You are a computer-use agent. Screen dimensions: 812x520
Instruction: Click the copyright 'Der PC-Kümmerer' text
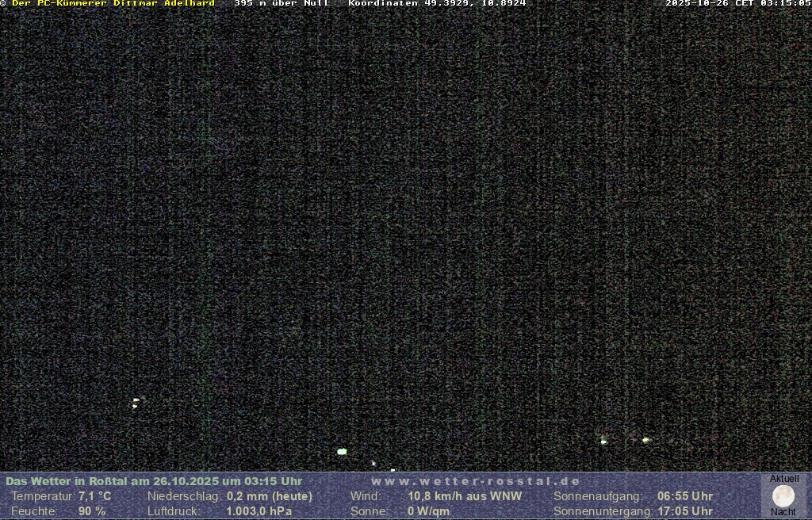(112, 3)
